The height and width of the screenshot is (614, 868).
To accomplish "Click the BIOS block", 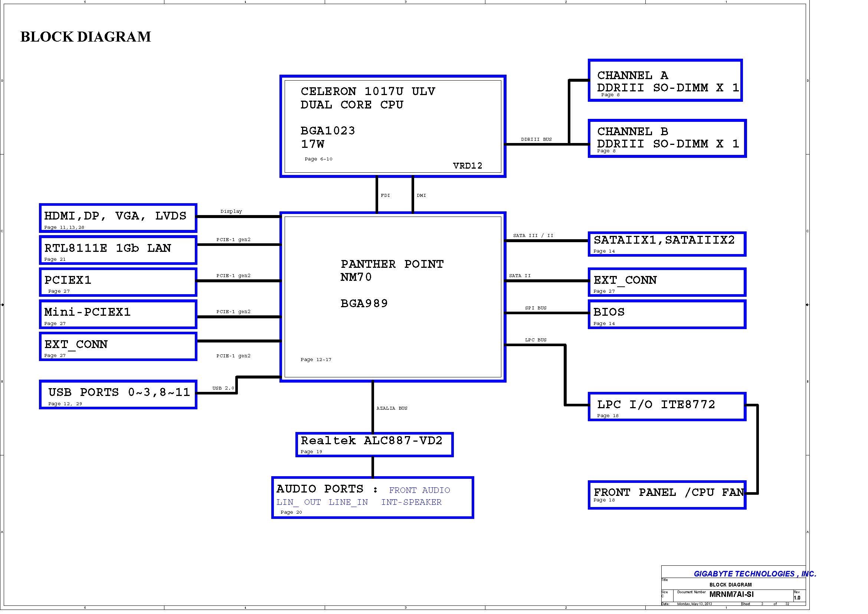I will click(x=667, y=314).
